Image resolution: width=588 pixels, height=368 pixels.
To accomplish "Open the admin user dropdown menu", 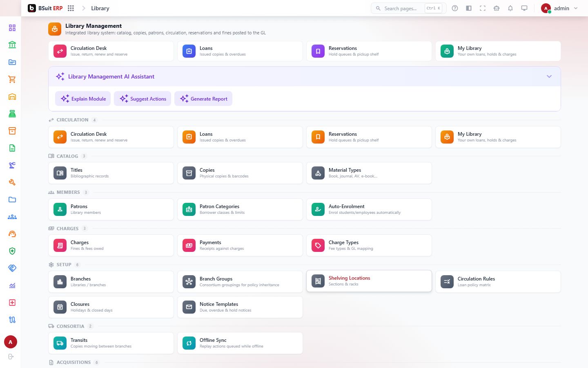I will coord(559,8).
